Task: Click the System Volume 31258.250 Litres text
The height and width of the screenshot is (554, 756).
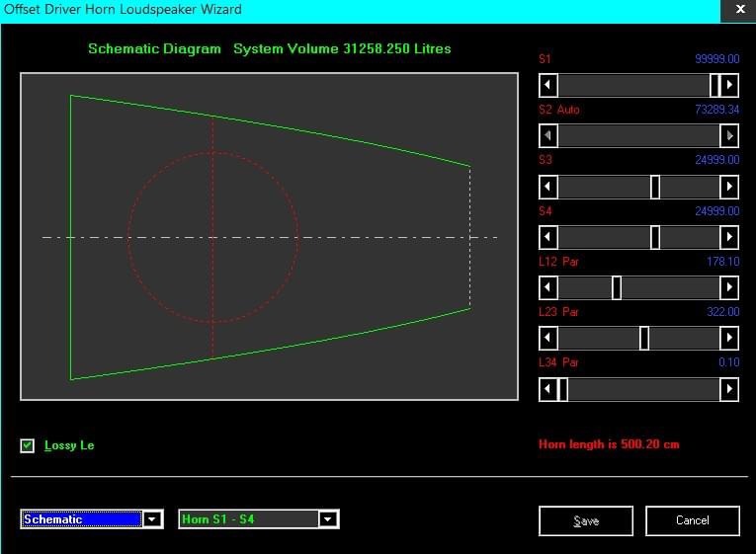Action: 342,48
